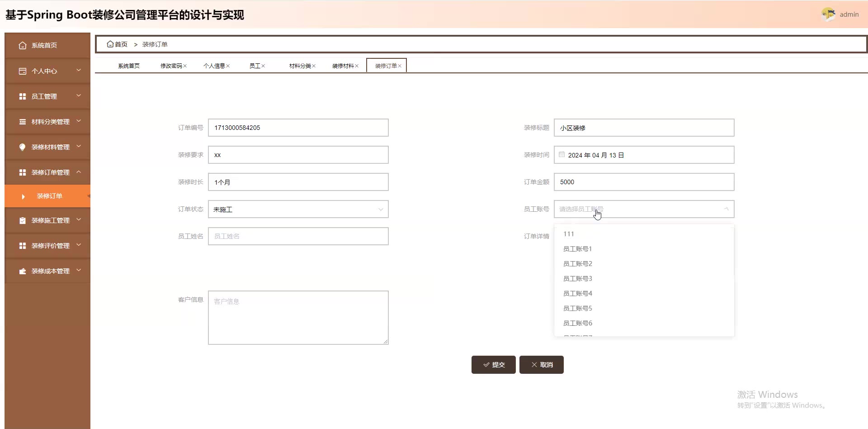Collapse the 装修订单管理 chevron

click(79, 172)
